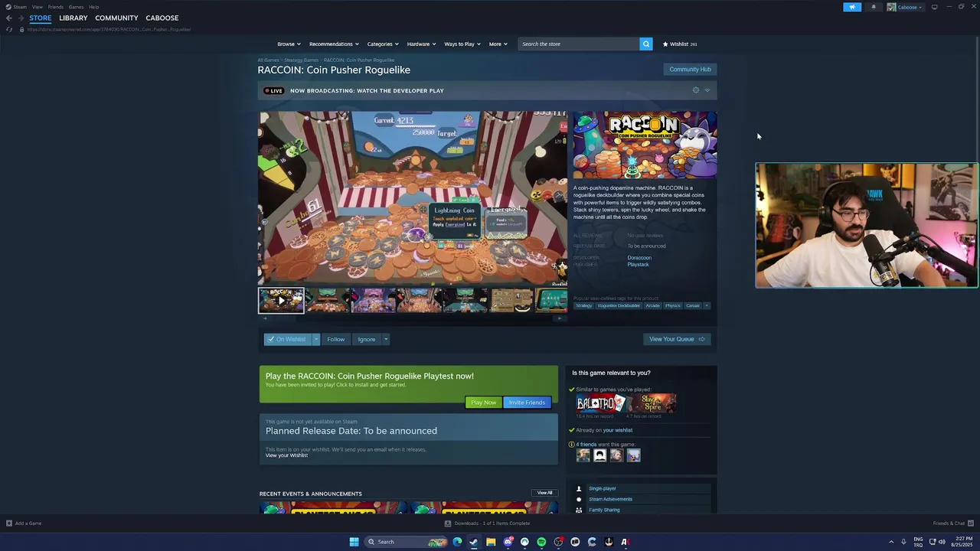Image resolution: width=980 pixels, height=551 pixels.
Task: Open File Explorer in the taskbar
Action: 491,542
